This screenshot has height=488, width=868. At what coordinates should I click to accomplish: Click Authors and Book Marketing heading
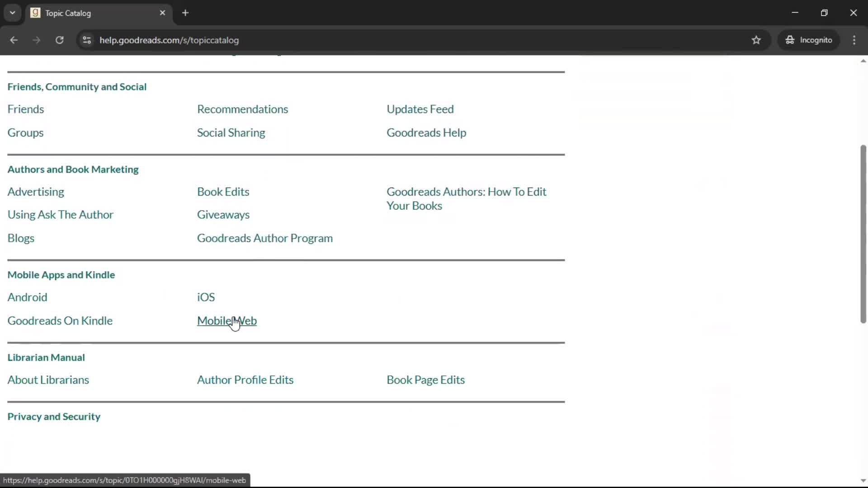click(x=73, y=169)
